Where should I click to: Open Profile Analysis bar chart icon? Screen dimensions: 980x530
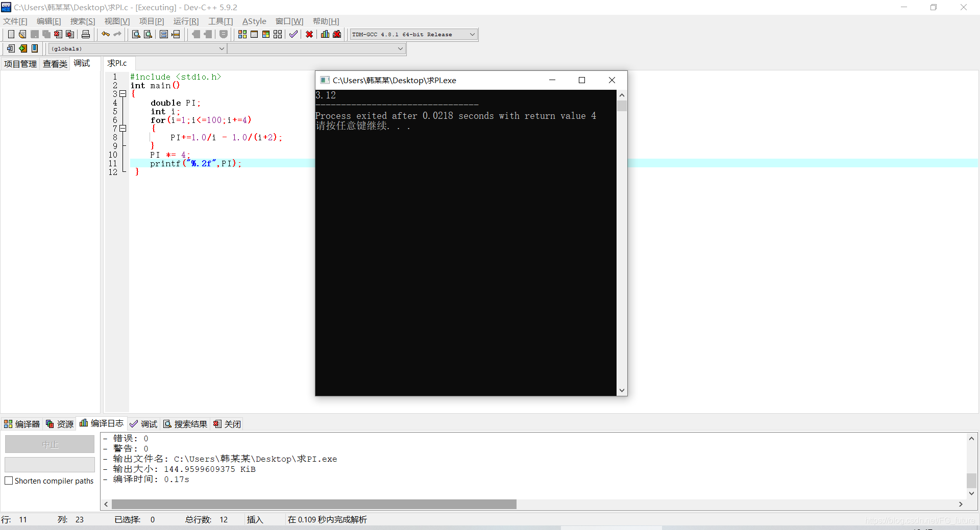pyautogui.click(x=325, y=34)
